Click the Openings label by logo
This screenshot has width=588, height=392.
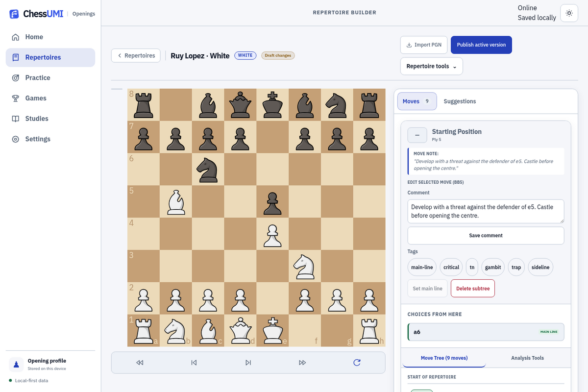point(84,14)
